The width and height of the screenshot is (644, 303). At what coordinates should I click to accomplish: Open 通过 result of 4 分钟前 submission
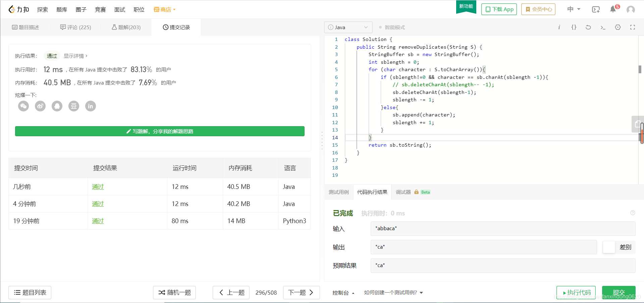tap(98, 204)
